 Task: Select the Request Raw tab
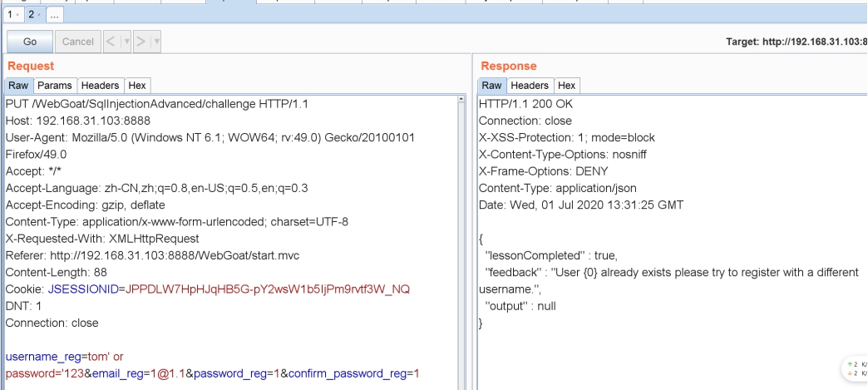pyautogui.click(x=18, y=86)
